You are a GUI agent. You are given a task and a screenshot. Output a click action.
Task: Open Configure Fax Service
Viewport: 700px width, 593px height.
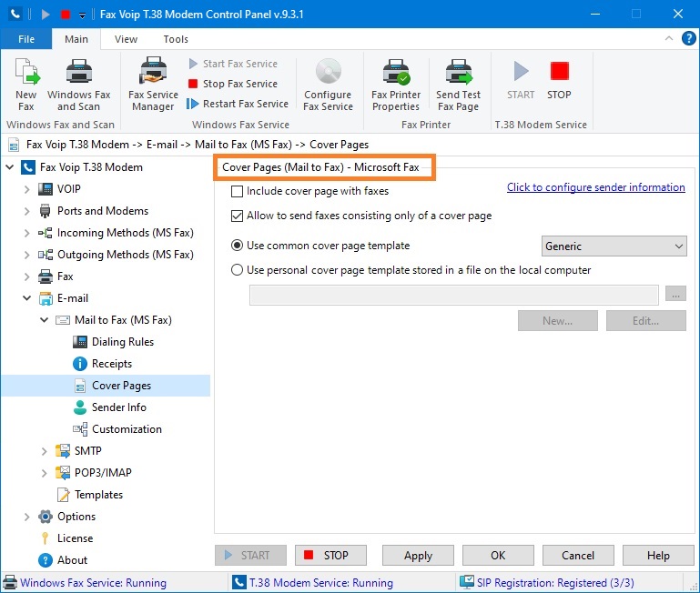point(328,85)
